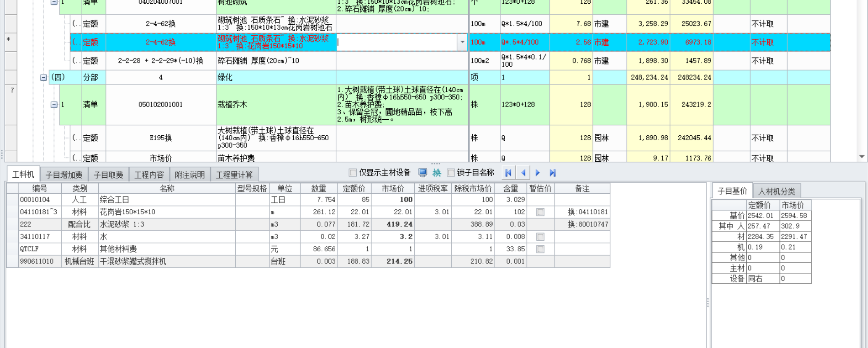This screenshot has width=868, height=348.
Task: Jump to first record arrow
Action: pyautogui.click(x=508, y=173)
